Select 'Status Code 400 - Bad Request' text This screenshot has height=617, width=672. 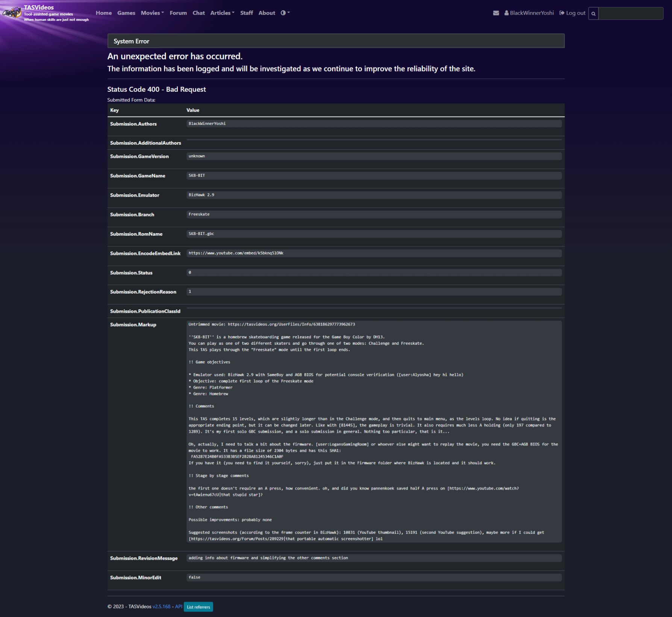157,89
